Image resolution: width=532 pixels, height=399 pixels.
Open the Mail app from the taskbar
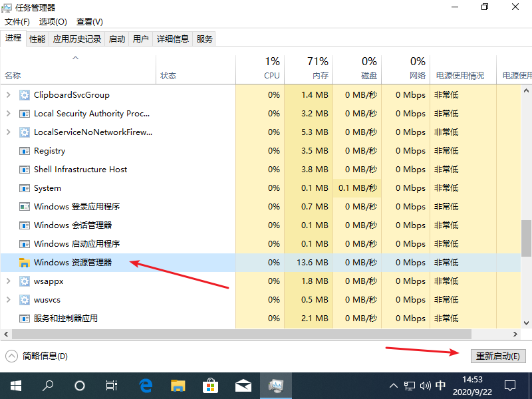tap(243, 385)
